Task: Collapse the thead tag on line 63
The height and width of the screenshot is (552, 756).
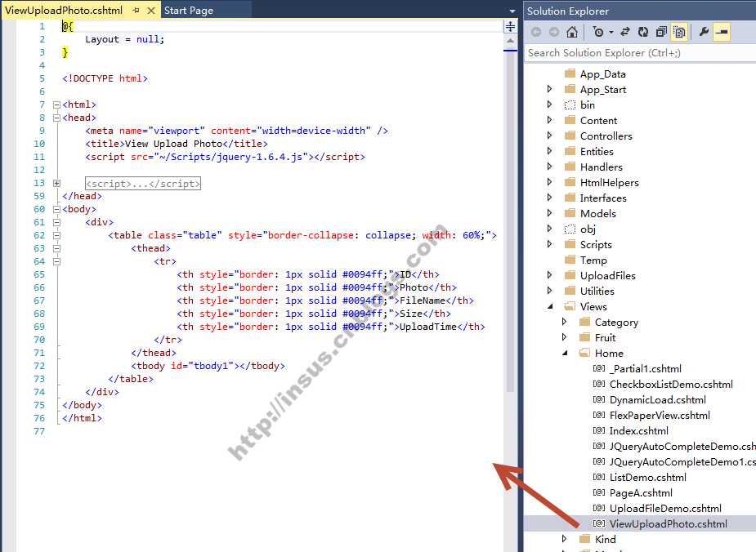Action: pyautogui.click(x=56, y=248)
